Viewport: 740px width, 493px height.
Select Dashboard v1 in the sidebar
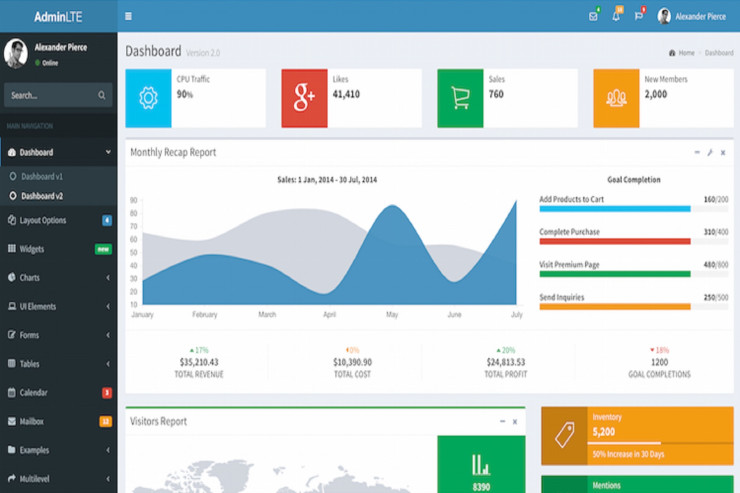[41, 177]
